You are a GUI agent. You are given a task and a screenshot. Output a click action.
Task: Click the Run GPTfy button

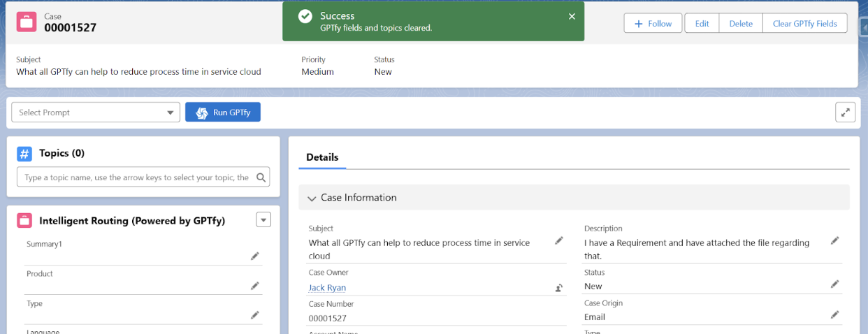click(x=223, y=112)
